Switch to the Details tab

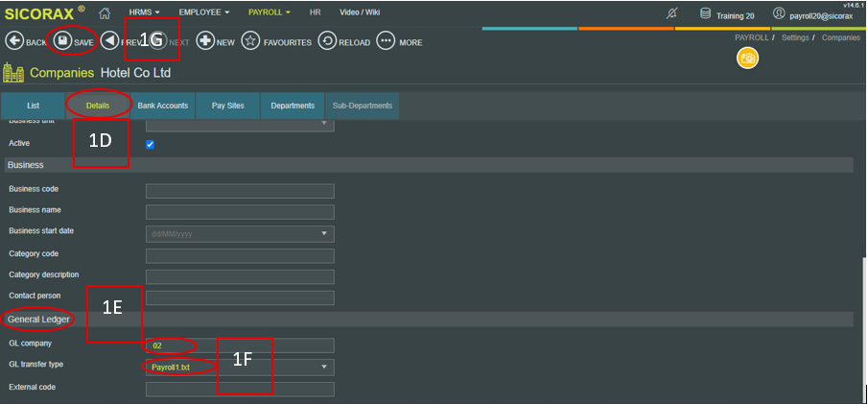tap(98, 106)
